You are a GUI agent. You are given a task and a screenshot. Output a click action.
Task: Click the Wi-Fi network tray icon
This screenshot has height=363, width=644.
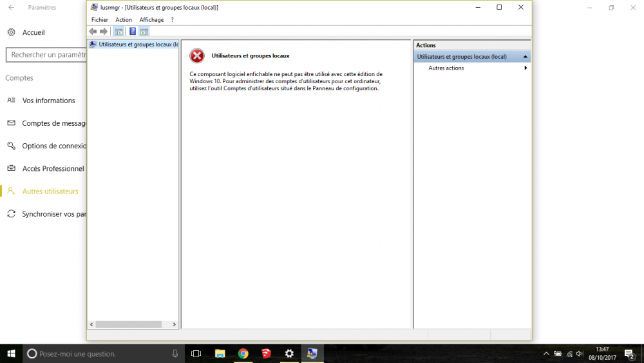[x=569, y=353]
